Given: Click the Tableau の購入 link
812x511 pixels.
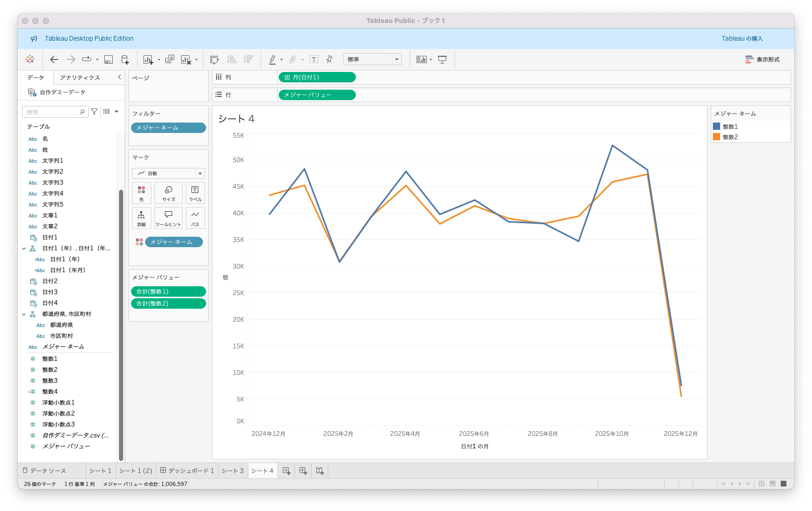Looking at the screenshot, I should tap(742, 39).
